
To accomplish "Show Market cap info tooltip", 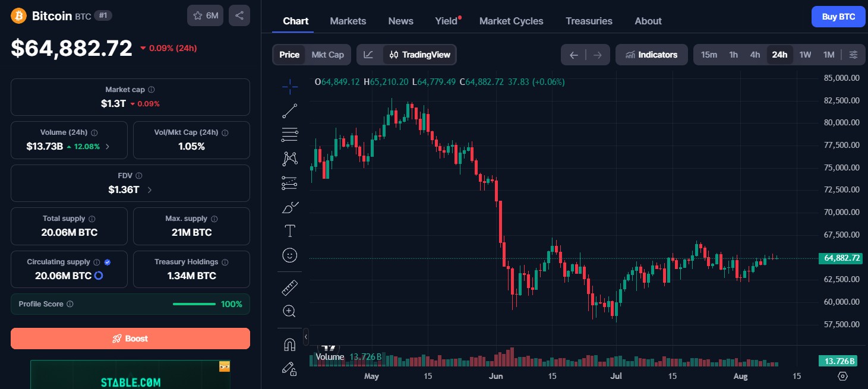I will pos(151,90).
